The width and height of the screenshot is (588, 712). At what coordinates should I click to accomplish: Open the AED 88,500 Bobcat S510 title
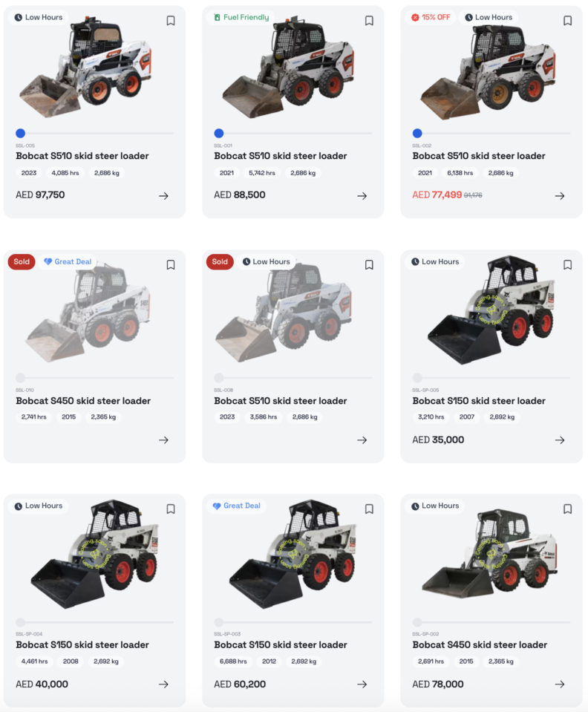[x=281, y=156]
